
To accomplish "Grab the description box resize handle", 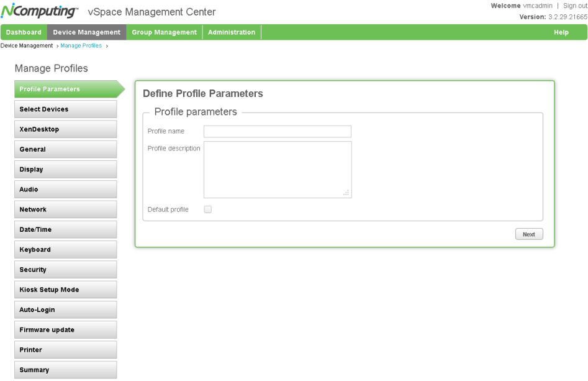I will pyautogui.click(x=346, y=193).
